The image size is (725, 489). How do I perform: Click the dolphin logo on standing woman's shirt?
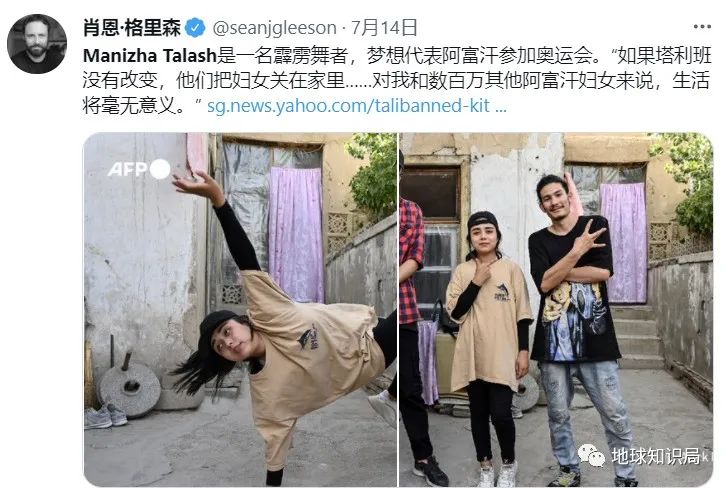[502, 292]
